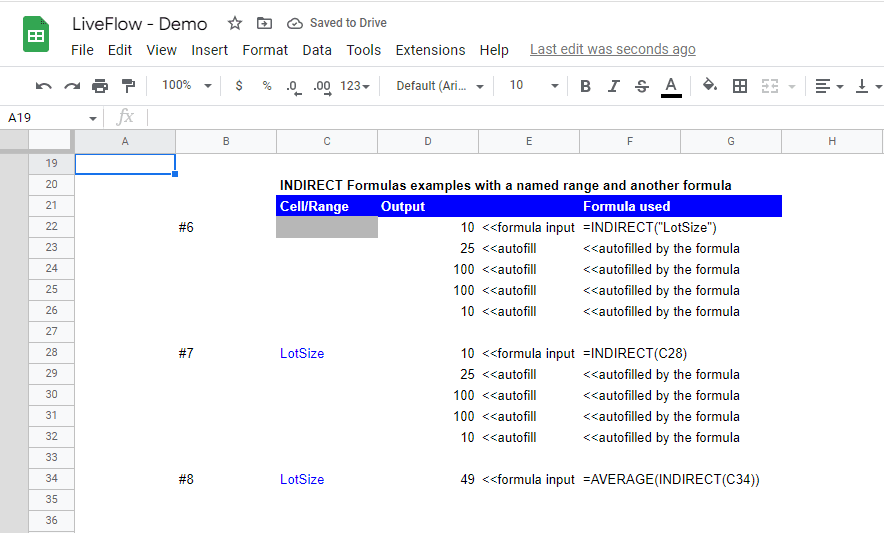Click the move to folder icon

264,23
